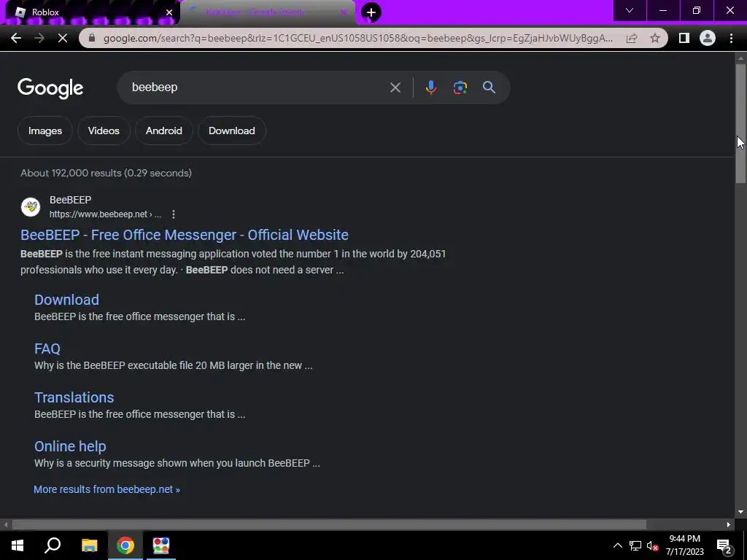Image resolution: width=747 pixels, height=560 pixels.
Task: Click the beebeep search input box
Action: click(x=258, y=87)
